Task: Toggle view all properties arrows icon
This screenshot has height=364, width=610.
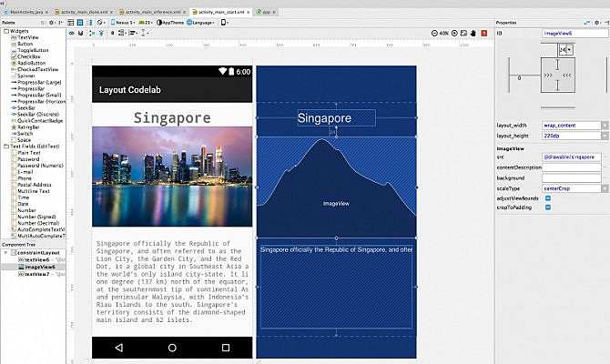Action: click(587, 23)
